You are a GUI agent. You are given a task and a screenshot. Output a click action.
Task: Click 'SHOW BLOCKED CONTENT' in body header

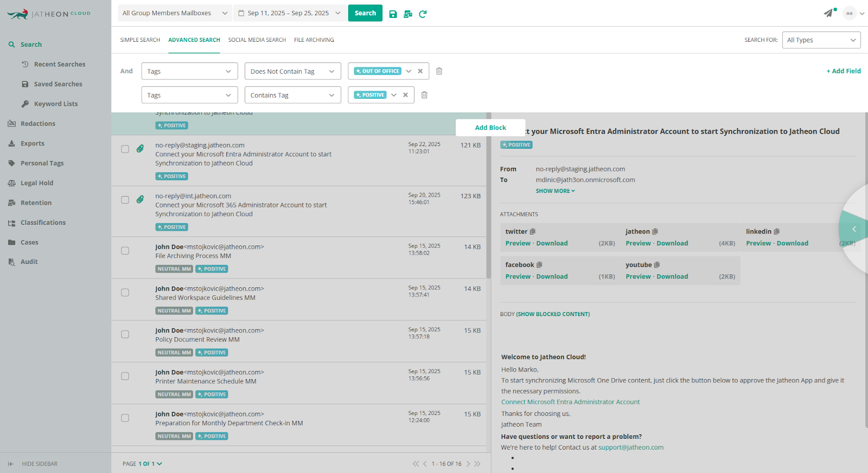(553, 314)
